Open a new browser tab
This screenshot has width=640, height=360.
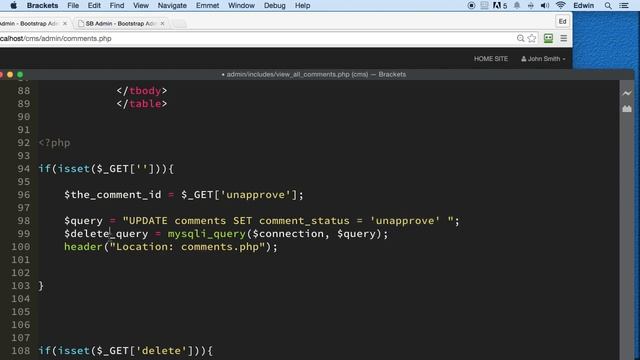click(x=179, y=24)
